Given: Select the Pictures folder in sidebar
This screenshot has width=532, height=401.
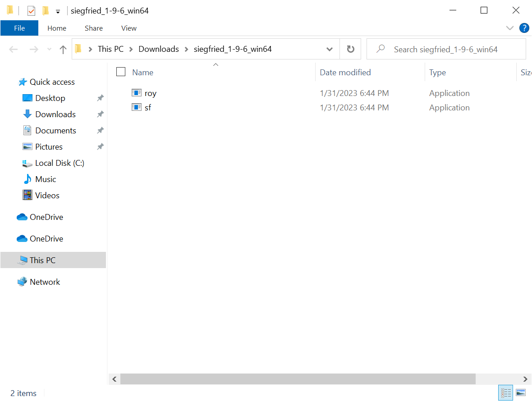Looking at the screenshot, I should coord(48,146).
